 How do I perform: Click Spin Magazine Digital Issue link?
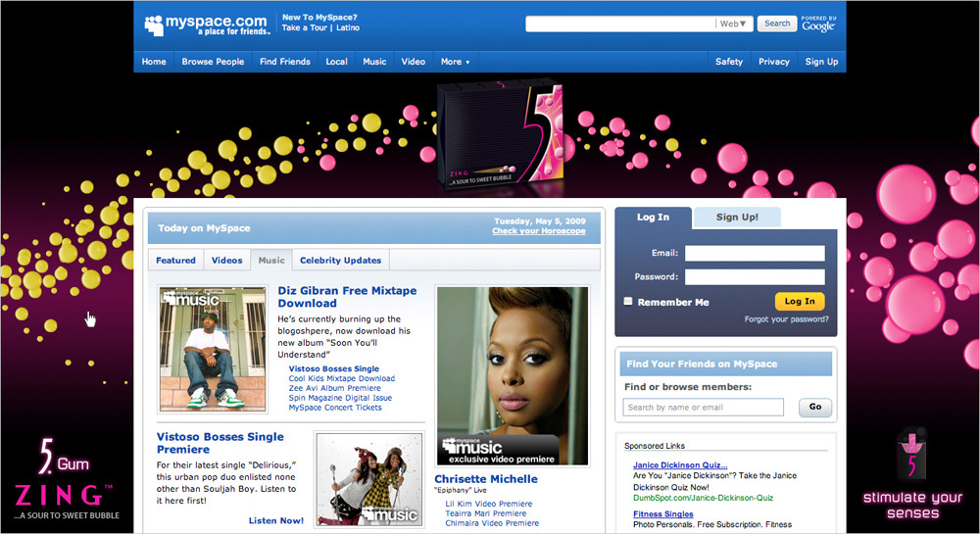click(340, 398)
